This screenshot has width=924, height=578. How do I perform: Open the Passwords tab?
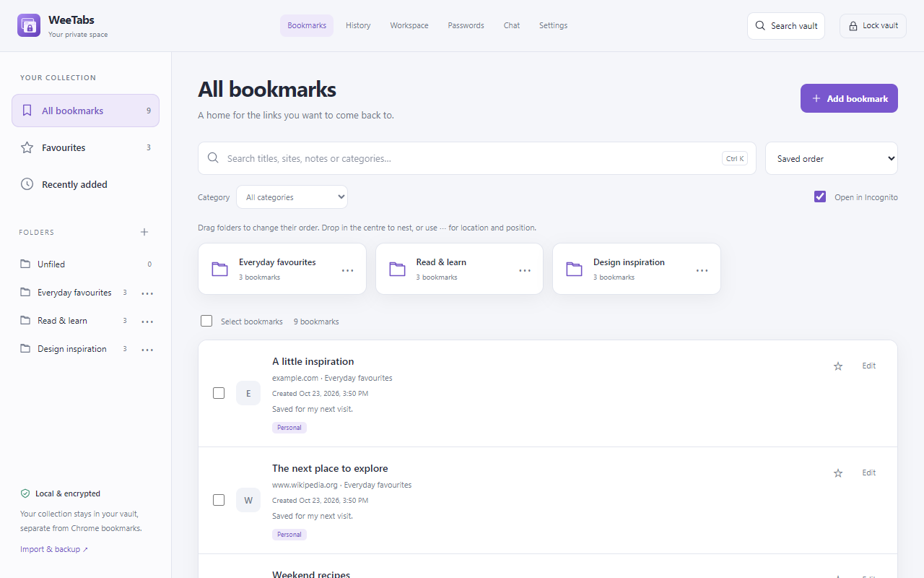tap(466, 25)
